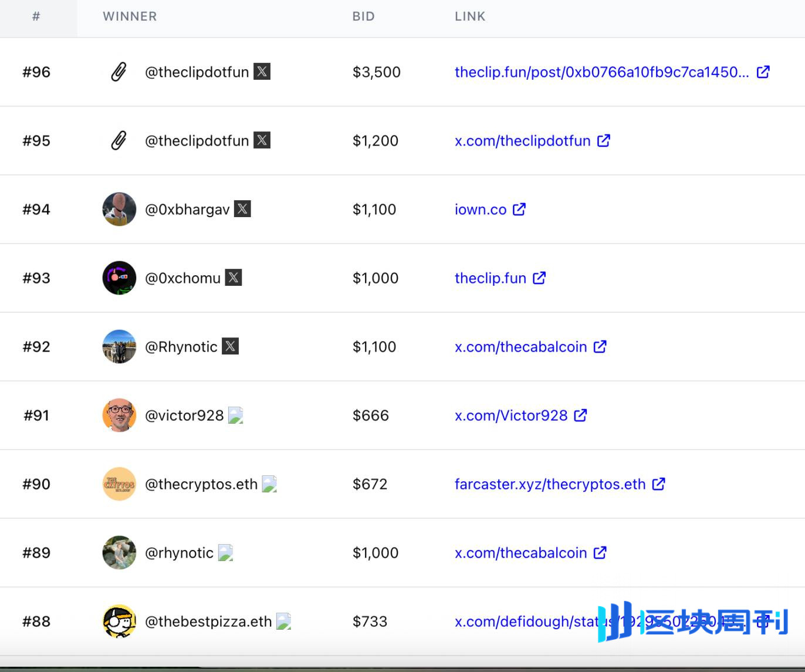Click the paperclip avatar in row #95
Image resolution: width=805 pixels, height=672 pixels.
coord(119,141)
